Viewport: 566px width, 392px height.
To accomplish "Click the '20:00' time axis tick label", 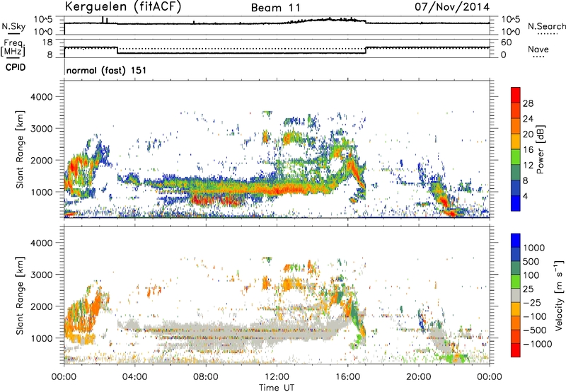I will tap(418, 377).
